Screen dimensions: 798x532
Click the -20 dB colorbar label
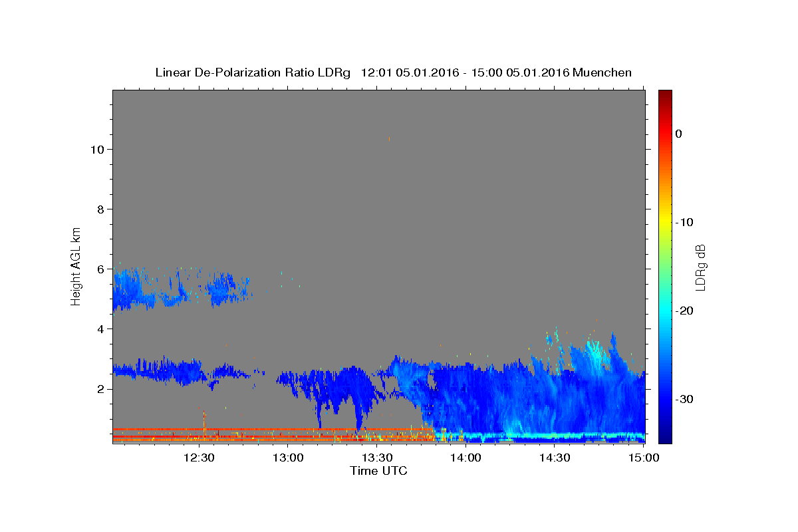tap(684, 311)
